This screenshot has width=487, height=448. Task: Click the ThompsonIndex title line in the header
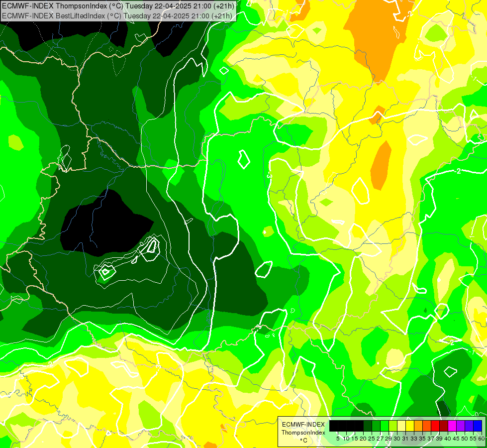118,5
